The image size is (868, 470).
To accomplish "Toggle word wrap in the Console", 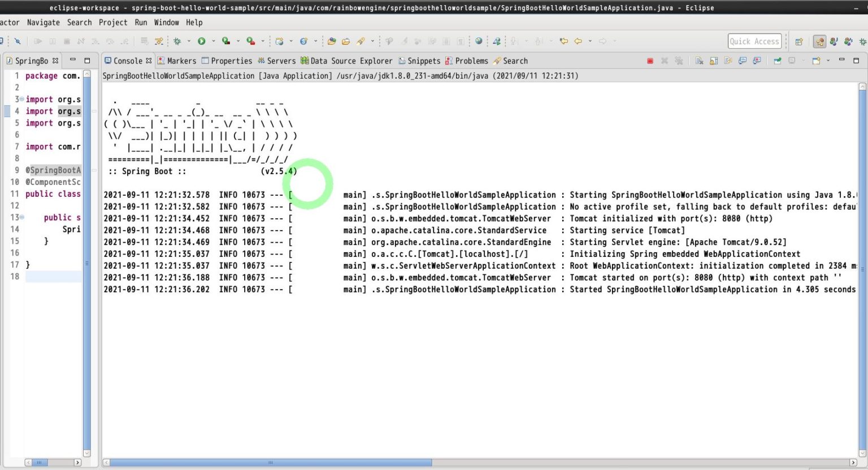I will [x=727, y=61].
